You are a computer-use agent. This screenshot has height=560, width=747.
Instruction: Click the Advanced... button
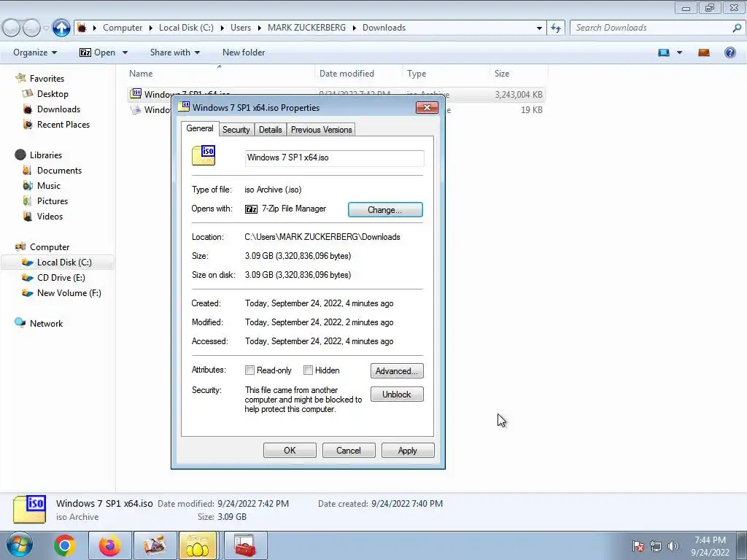(397, 371)
